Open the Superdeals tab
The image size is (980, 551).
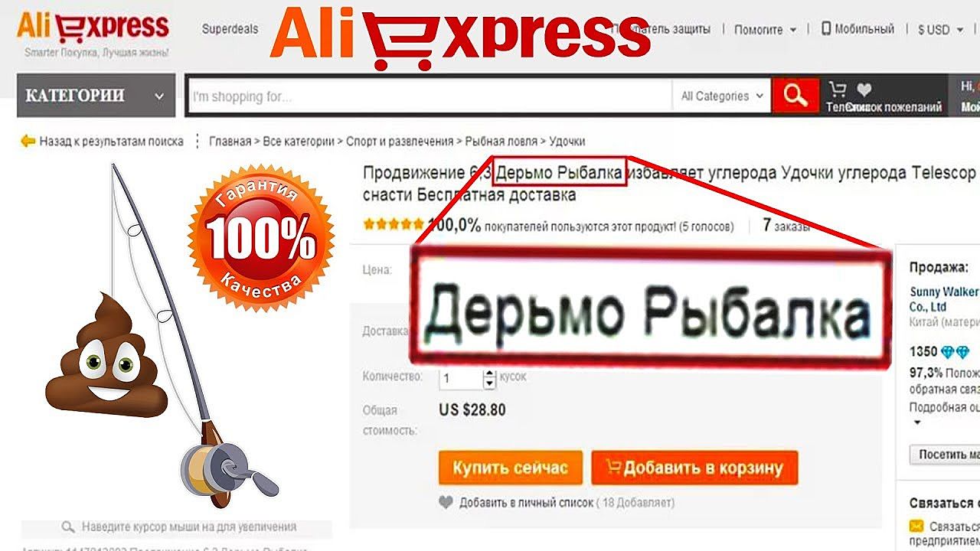pyautogui.click(x=230, y=29)
